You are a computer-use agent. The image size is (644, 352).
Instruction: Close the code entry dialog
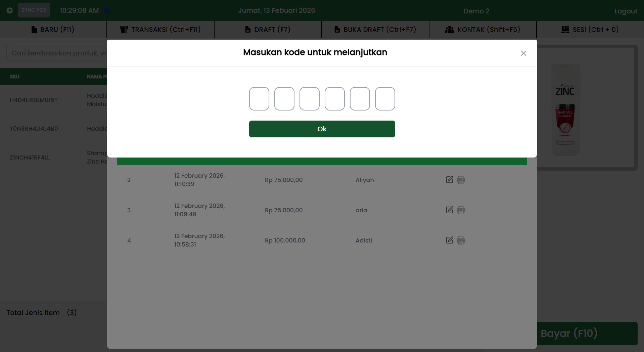(523, 53)
